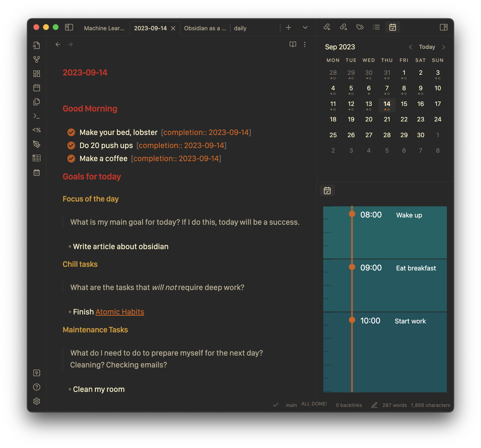The image size is (481, 448).
Task: Switch to the 'daily' tab
Action: point(240,28)
